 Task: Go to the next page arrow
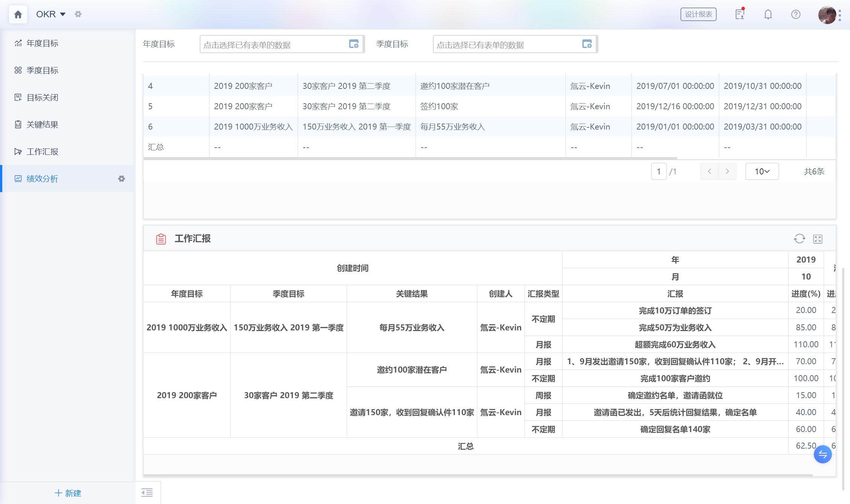click(727, 171)
